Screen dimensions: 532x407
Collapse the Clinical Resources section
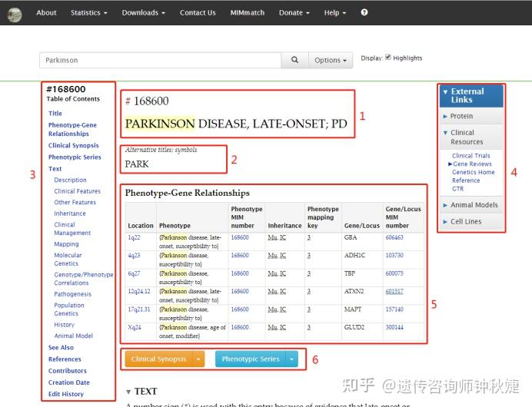(x=471, y=137)
